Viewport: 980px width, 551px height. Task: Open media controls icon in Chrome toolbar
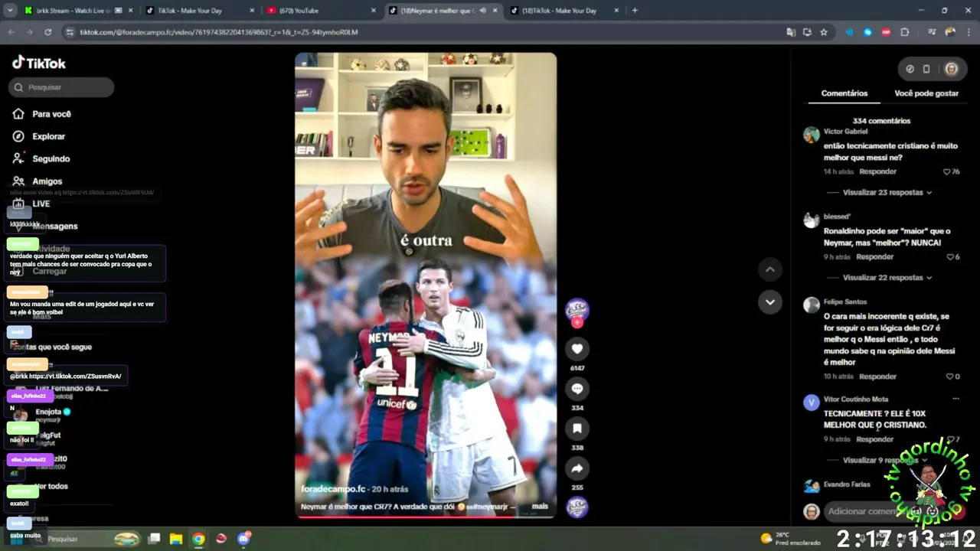tap(932, 32)
